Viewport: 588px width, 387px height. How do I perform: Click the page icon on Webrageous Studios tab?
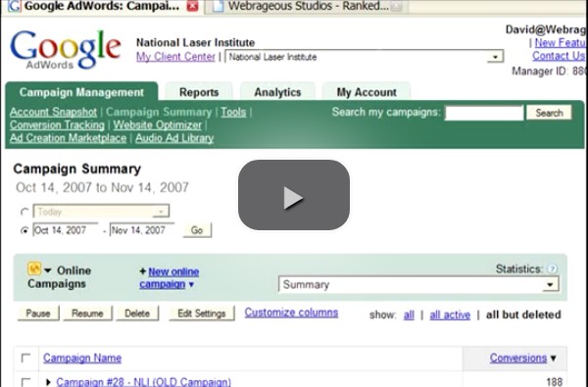[219, 6]
